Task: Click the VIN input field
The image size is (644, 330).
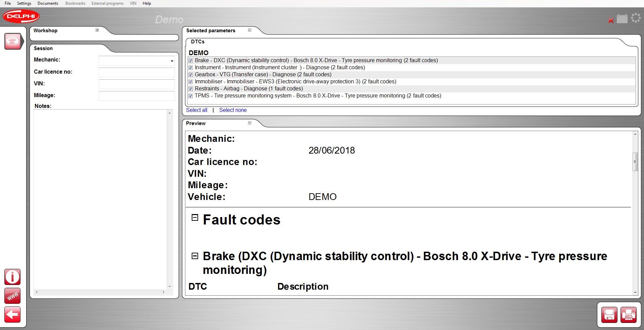Action: tap(137, 84)
